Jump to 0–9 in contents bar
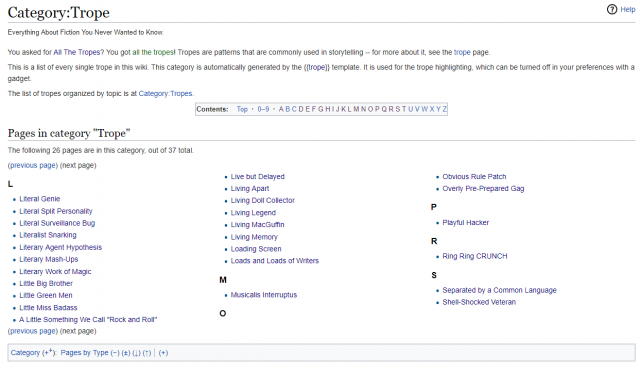 (x=263, y=109)
